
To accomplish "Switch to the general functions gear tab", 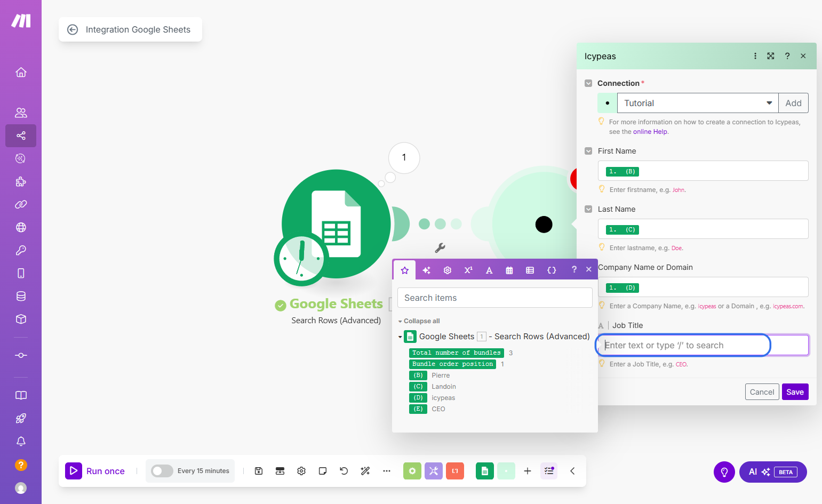I will (x=448, y=270).
